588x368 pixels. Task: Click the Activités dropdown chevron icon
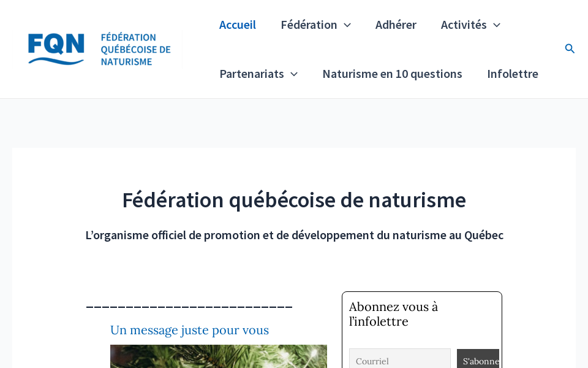497,25
